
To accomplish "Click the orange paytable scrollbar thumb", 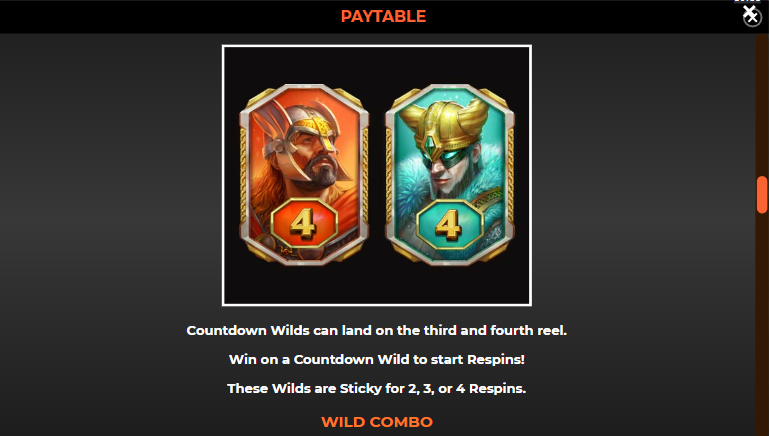I will [762, 195].
